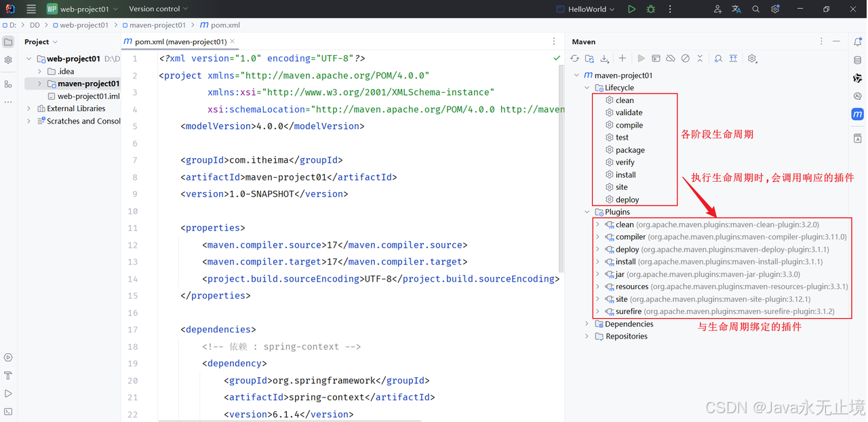The height and width of the screenshot is (422, 868).
Task: Debug HelloWorld with bug icon
Action: click(x=651, y=9)
